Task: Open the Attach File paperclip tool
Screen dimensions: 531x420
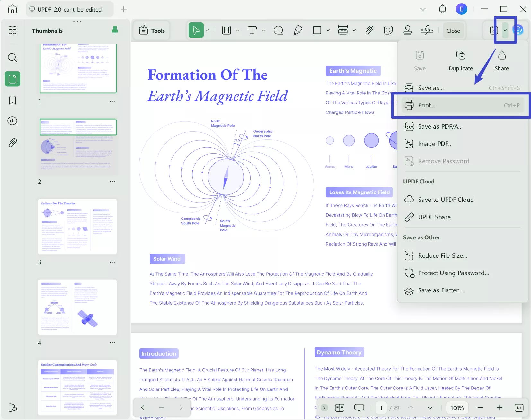Action: pos(369,30)
